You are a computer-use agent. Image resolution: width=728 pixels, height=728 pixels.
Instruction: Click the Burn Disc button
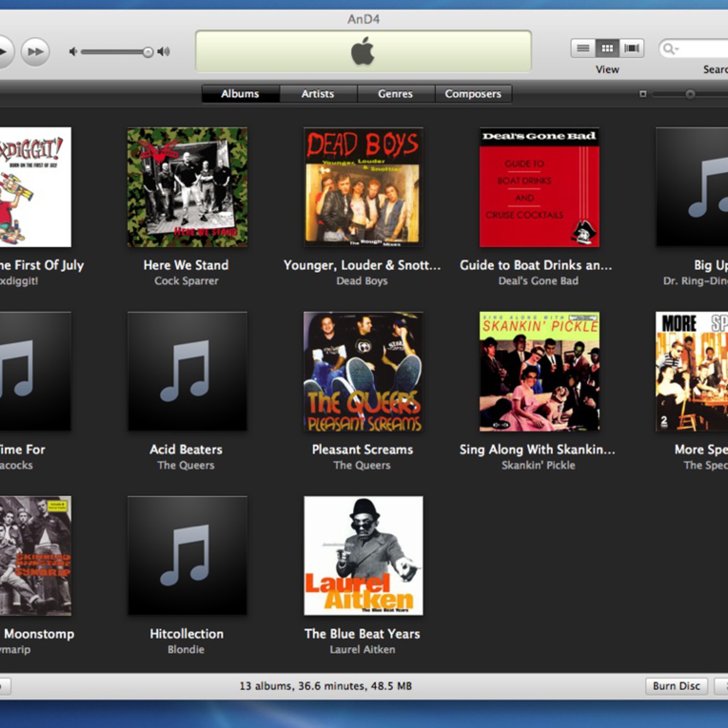[676, 686]
